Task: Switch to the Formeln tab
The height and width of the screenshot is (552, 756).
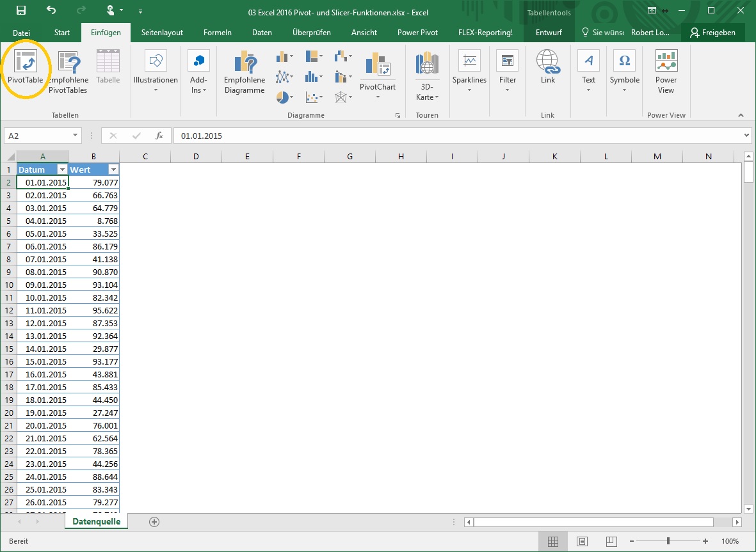Action: 217,33
